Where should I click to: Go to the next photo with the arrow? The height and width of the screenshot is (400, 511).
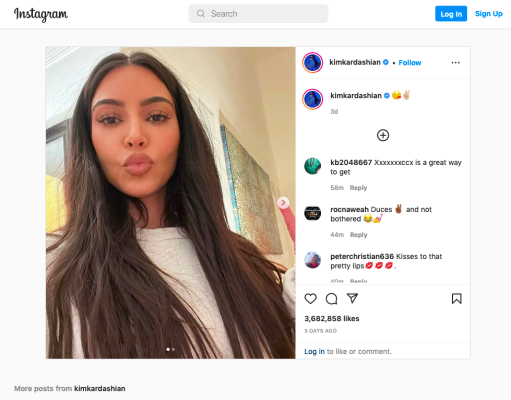pyautogui.click(x=283, y=202)
